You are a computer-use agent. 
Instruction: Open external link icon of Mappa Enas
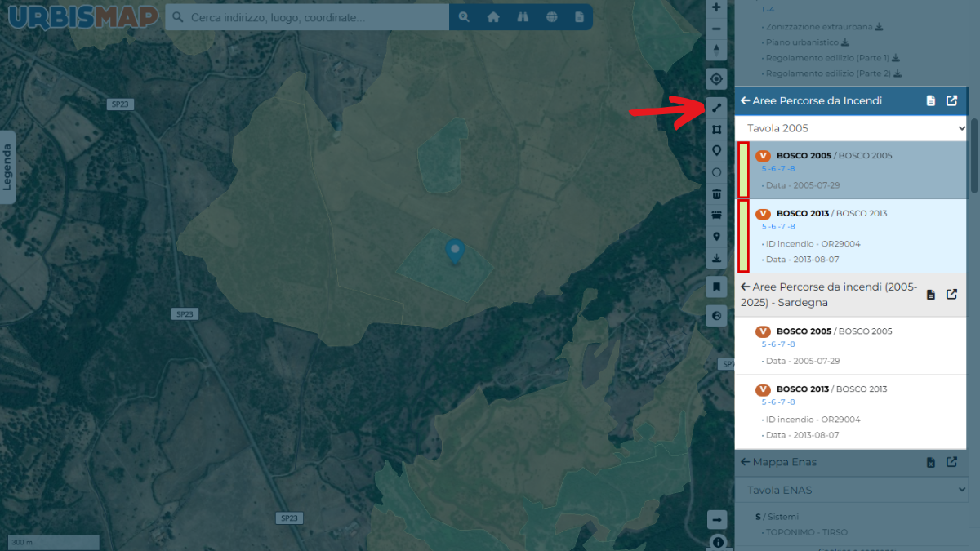click(951, 463)
